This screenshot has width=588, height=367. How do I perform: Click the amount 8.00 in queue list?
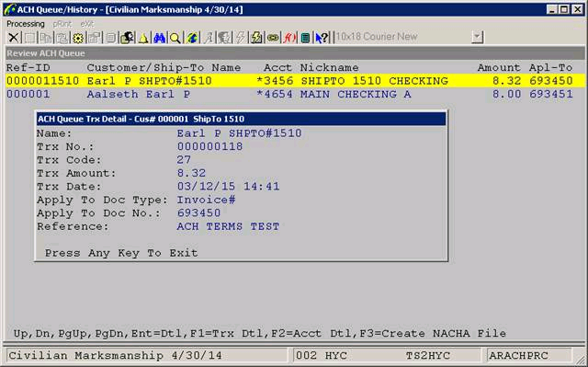[506, 94]
